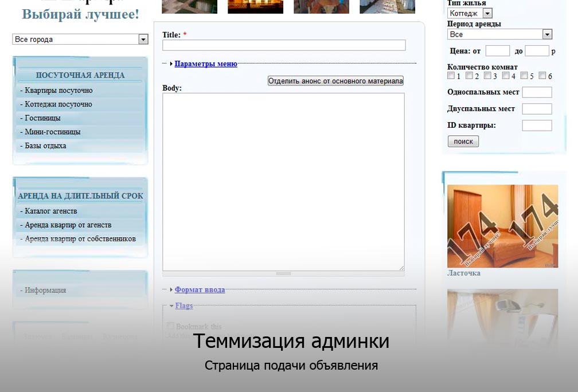578x392 pixels.
Task: Open 'Квартиры посуточно' menu item
Action: (58, 91)
